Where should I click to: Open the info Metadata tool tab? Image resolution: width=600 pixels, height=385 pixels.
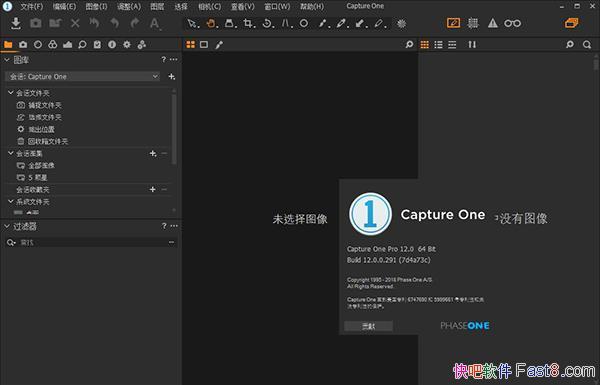pyautogui.click(x=112, y=45)
